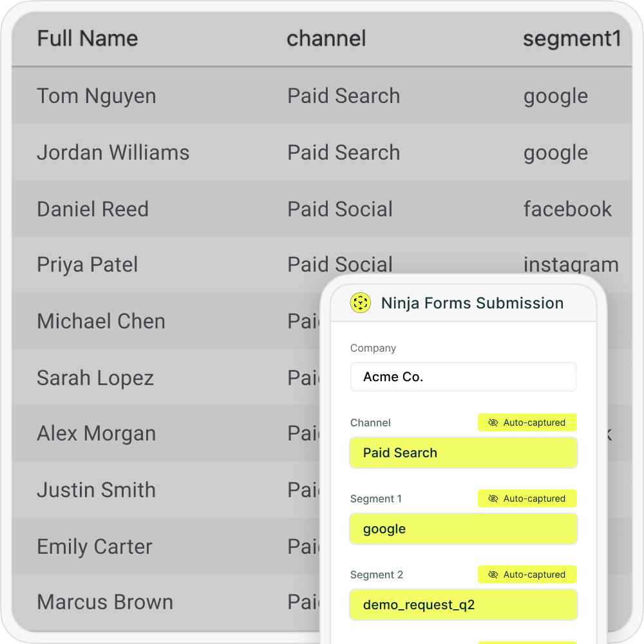Click the Ninja Forms Submission title
The height and width of the screenshot is (644, 644).
472,303
